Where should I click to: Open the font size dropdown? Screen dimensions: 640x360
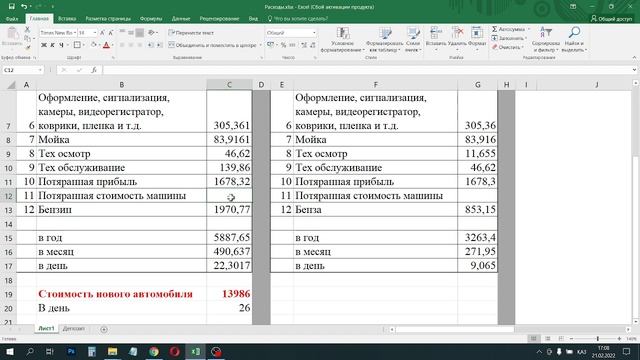pos(95,33)
